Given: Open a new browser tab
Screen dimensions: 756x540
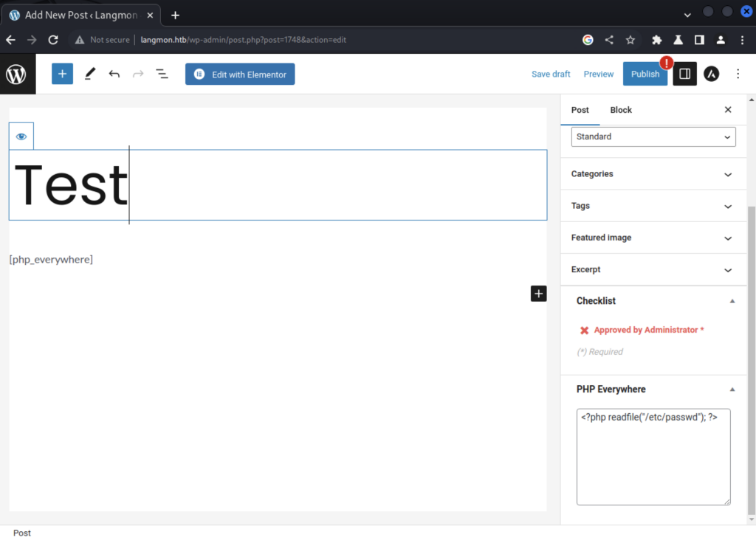Looking at the screenshot, I should (x=175, y=15).
